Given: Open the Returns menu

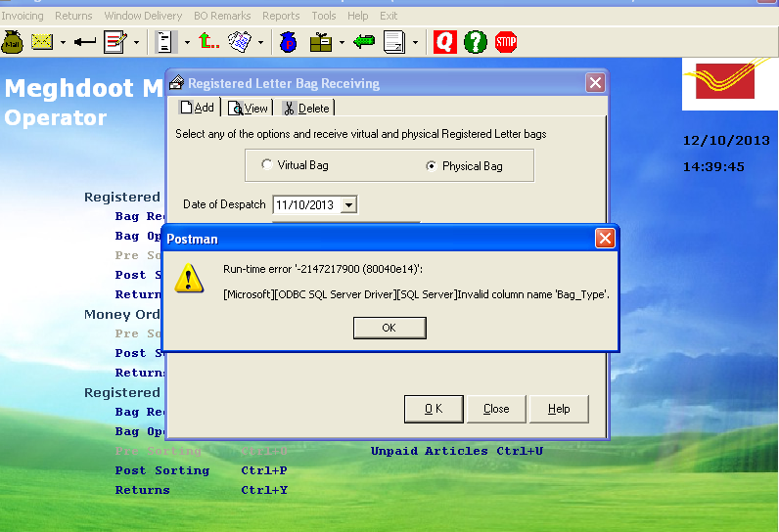Looking at the screenshot, I should click(x=73, y=16).
